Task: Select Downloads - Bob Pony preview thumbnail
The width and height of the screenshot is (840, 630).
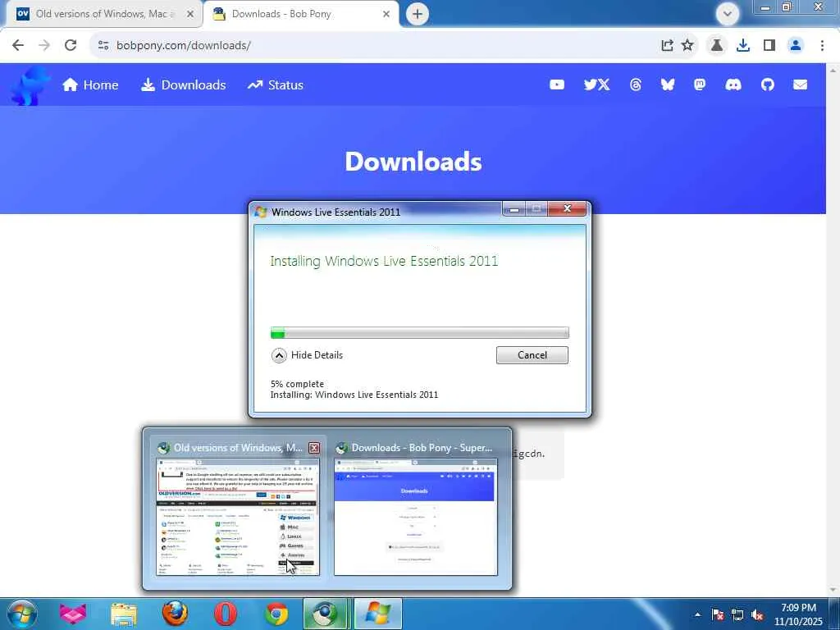Action: (416, 517)
